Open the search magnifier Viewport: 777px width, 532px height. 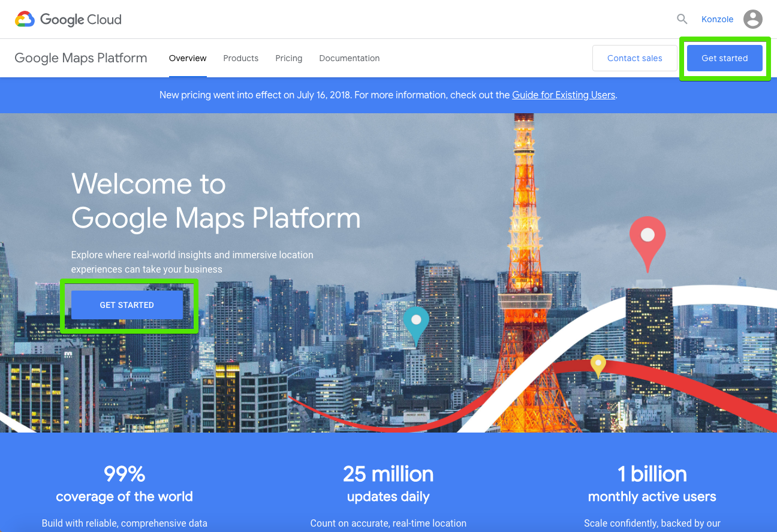(x=682, y=19)
